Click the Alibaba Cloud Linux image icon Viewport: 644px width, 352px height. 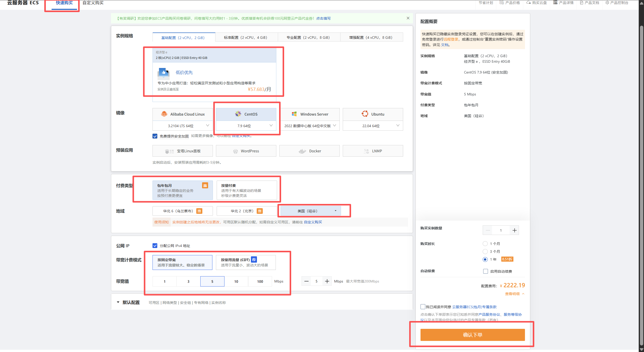pos(164,114)
